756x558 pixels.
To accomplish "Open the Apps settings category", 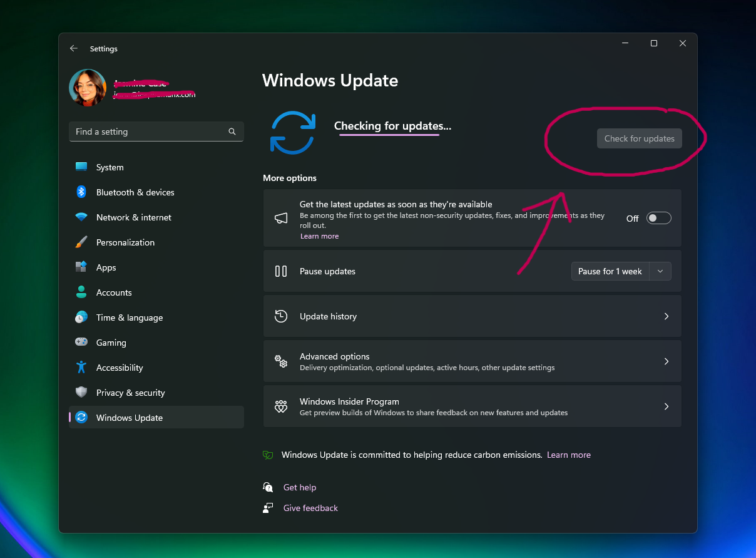I will pos(156,267).
